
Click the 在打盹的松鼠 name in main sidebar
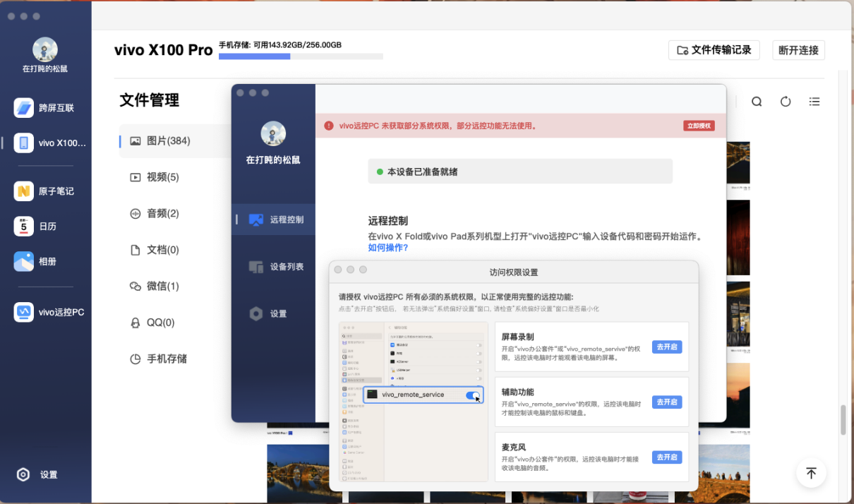[x=45, y=69]
